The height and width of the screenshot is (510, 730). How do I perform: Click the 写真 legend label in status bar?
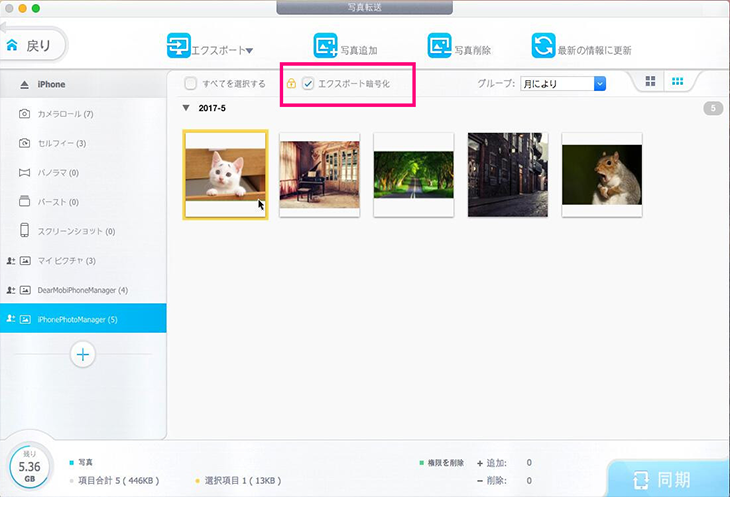[x=85, y=462]
